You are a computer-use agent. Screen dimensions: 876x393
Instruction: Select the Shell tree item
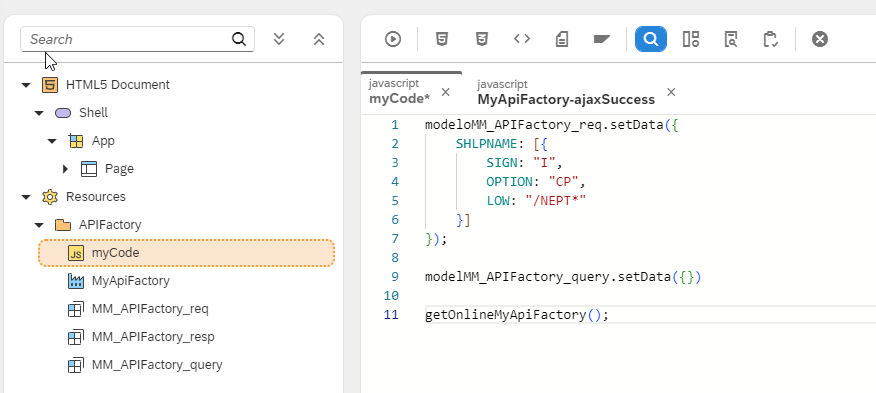tap(93, 113)
